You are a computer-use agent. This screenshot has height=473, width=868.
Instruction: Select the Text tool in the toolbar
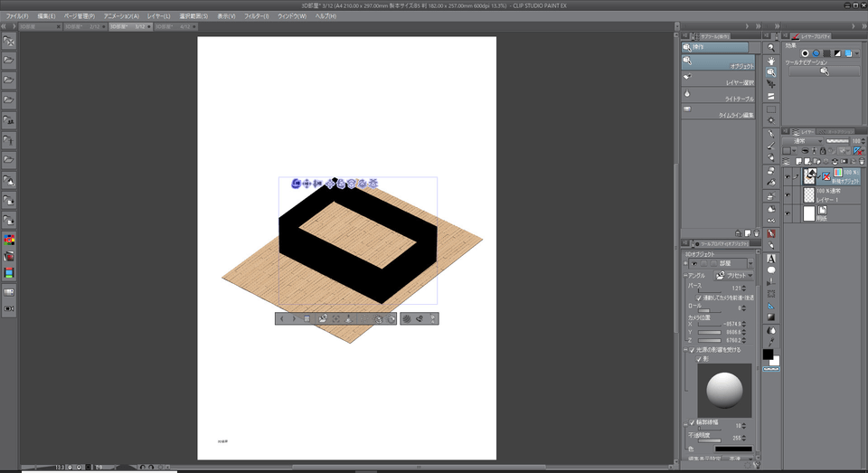771,258
